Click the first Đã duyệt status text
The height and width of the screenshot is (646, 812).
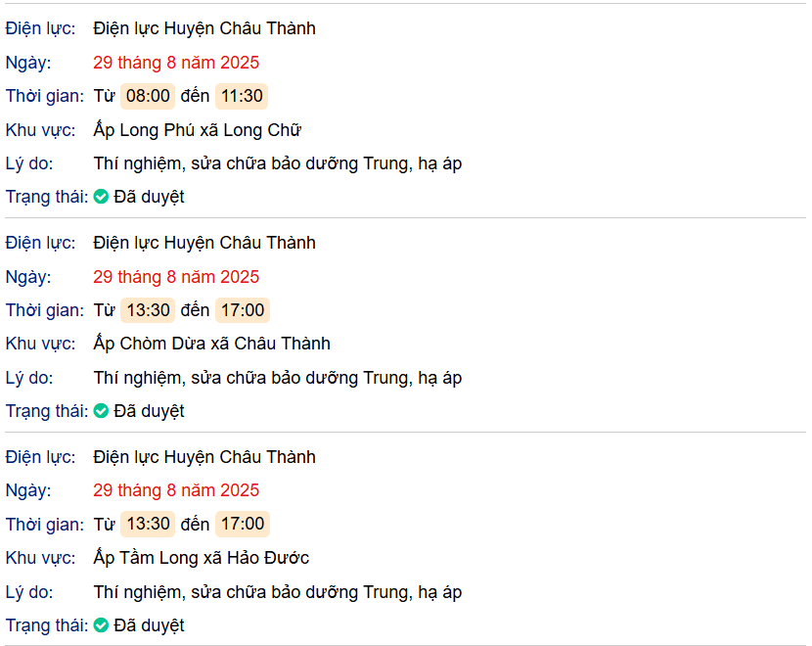[149, 198]
